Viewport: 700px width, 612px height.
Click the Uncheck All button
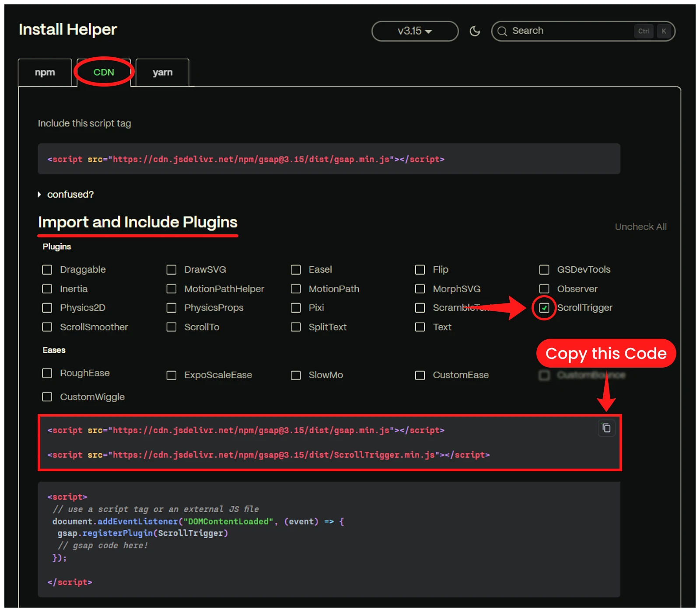tap(640, 227)
